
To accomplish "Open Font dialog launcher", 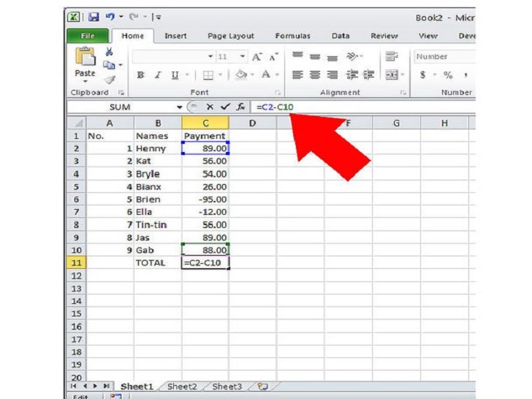I will (278, 92).
